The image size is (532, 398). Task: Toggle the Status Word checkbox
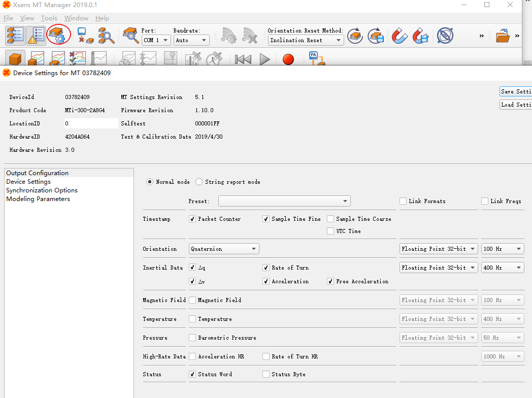pos(192,374)
